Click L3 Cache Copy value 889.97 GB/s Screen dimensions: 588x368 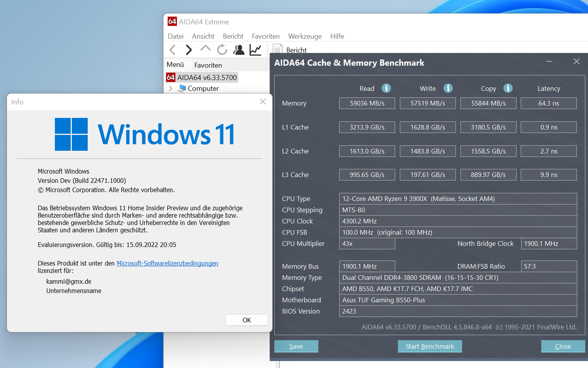pyautogui.click(x=488, y=175)
